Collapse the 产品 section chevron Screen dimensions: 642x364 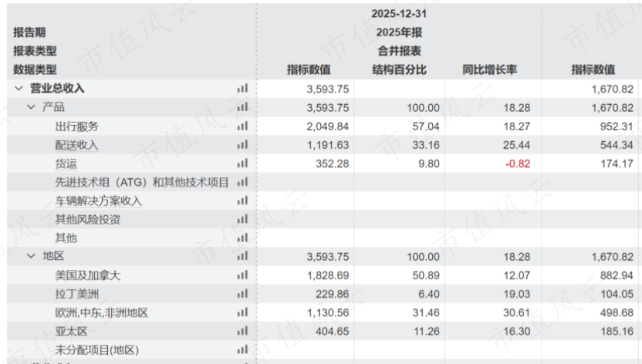tap(32, 107)
